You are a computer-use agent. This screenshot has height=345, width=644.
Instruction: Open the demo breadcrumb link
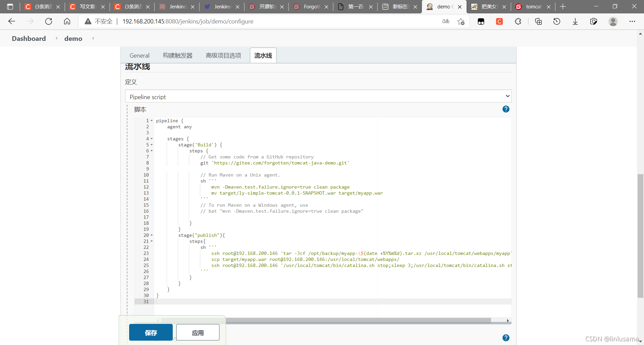pos(73,39)
